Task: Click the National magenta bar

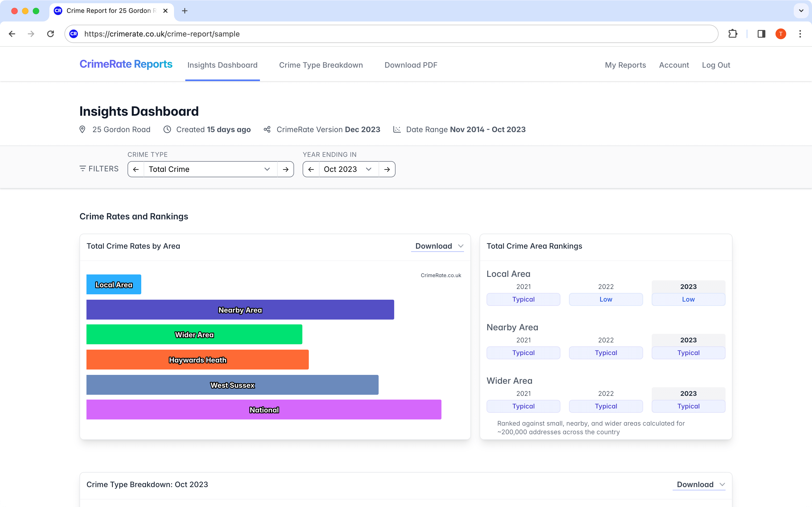Action: 264,410
